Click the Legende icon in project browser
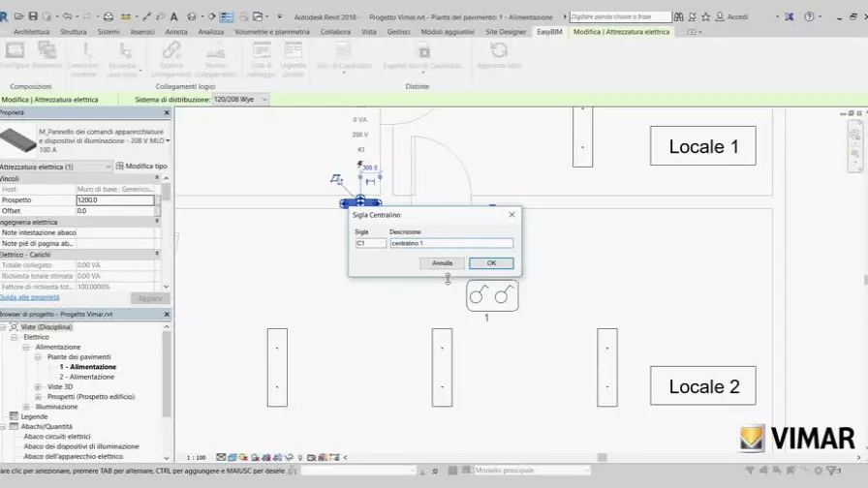The image size is (868, 488). (x=14, y=416)
